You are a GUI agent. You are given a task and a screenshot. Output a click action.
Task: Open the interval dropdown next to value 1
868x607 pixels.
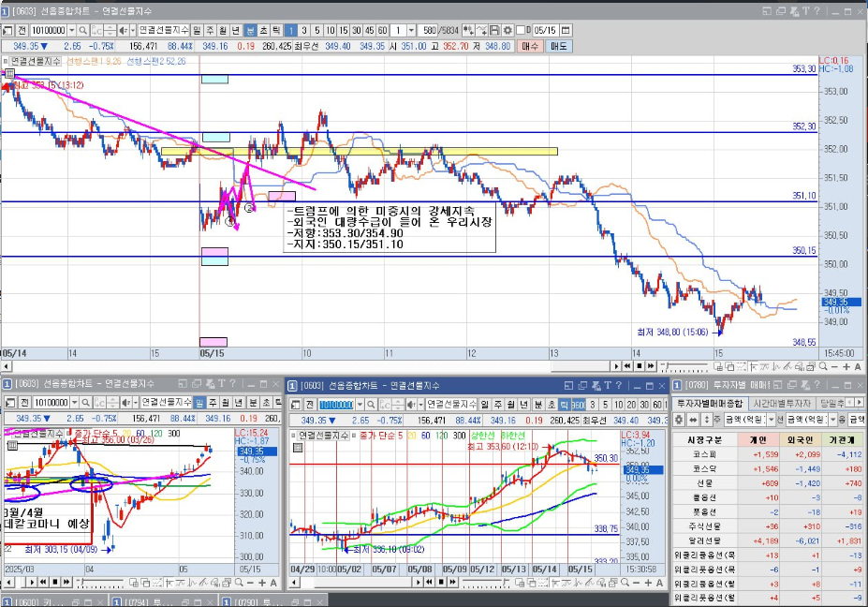411,31
